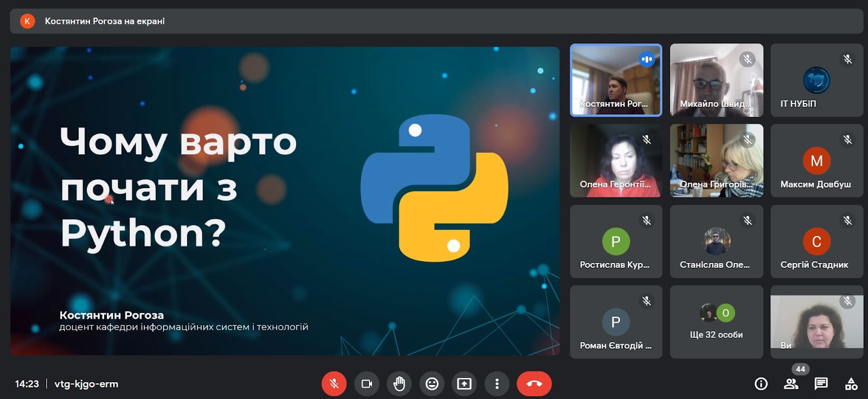Raise hand using the hand icon

point(399,384)
